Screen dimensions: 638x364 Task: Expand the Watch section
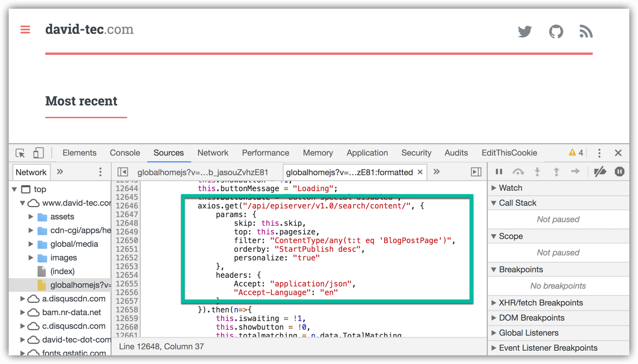click(510, 188)
